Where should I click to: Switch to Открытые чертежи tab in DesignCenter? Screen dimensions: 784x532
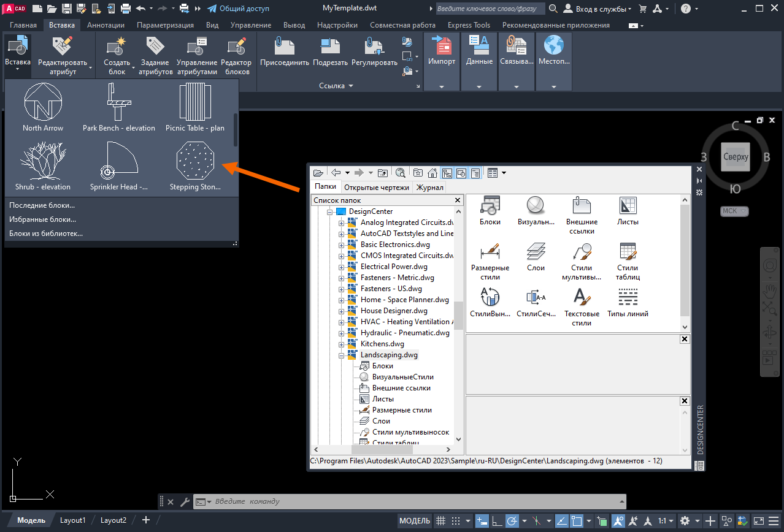tap(377, 188)
